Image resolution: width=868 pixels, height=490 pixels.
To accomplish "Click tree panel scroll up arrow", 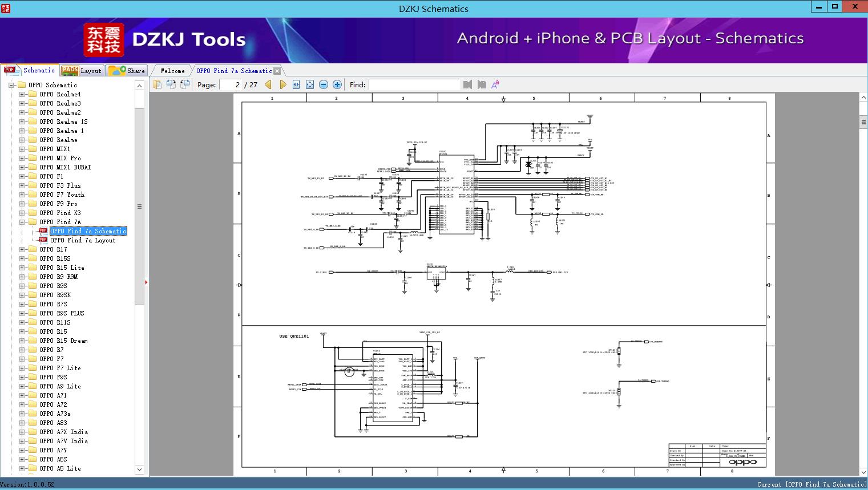I will pos(139,86).
